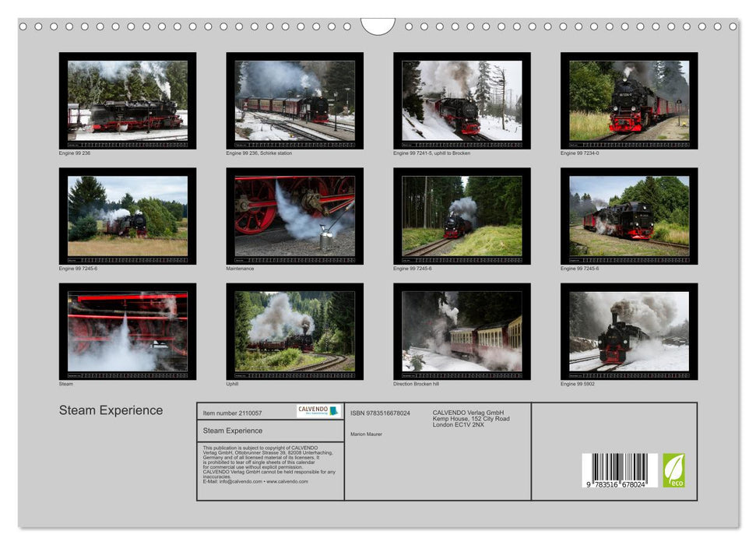Open the Engine 99 5902 snow photo

click(x=628, y=331)
